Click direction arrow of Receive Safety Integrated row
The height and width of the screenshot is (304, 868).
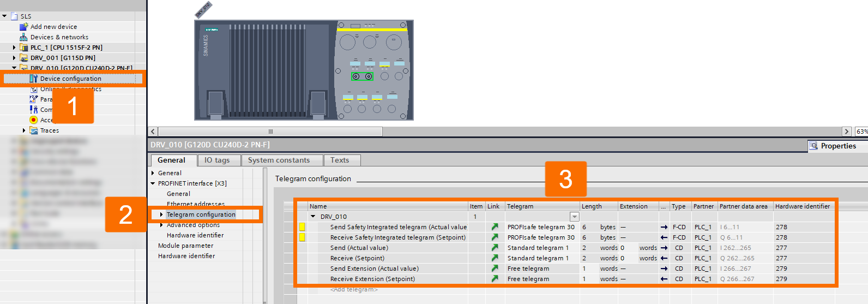(x=664, y=237)
